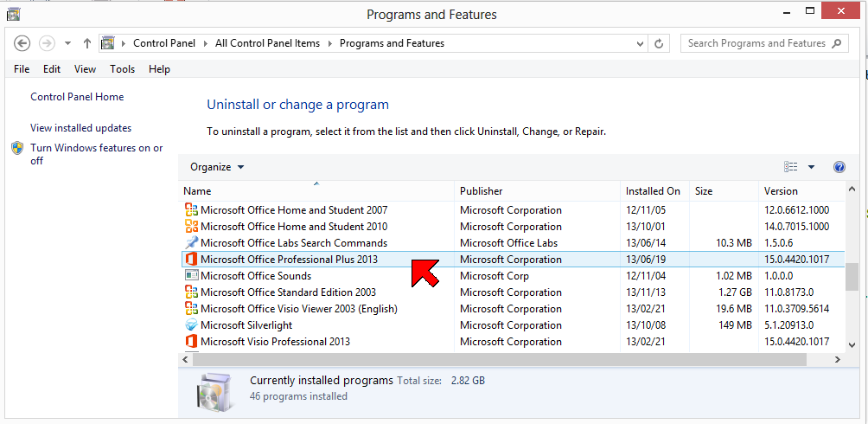This screenshot has width=868, height=424.
Task: Open the Organize dropdown
Action: [217, 167]
